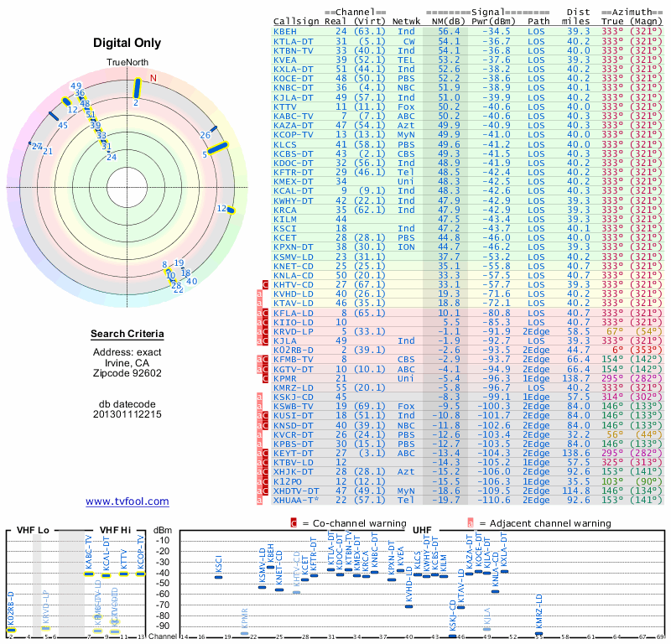
Task: Click the channel 5 marker on the radar plot
Action: [x=218, y=148]
